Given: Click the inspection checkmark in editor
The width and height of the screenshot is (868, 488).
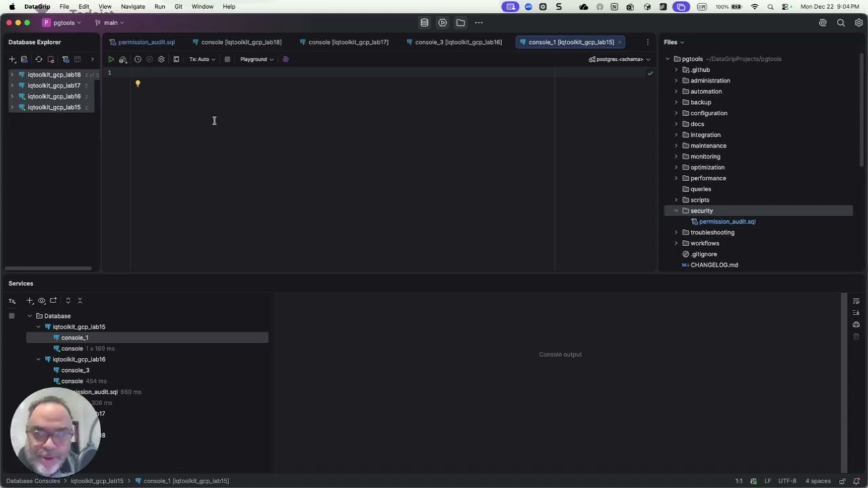Looking at the screenshot, I should pos(650,73).
